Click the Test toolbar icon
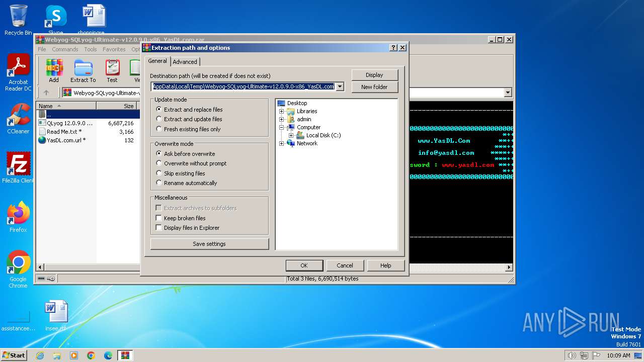The image size is (644, 362). click(x=112, y=71)
